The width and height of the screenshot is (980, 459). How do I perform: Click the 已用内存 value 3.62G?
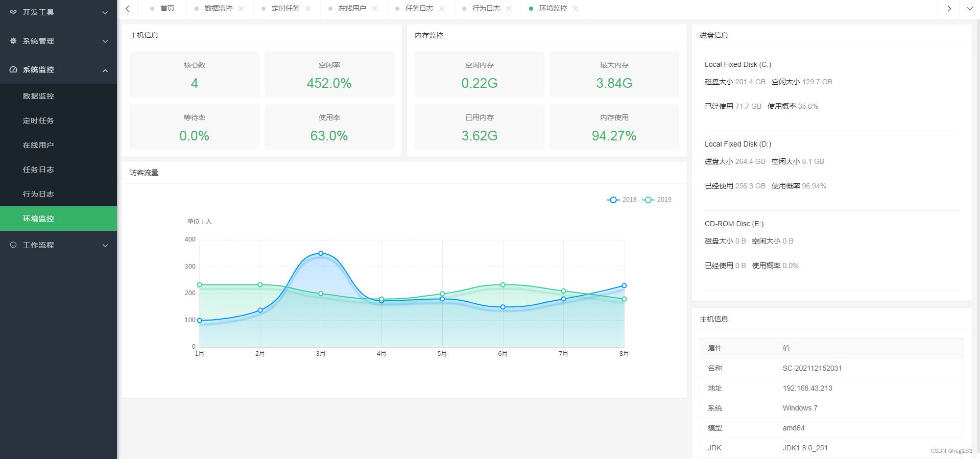(x=480, y=136)
